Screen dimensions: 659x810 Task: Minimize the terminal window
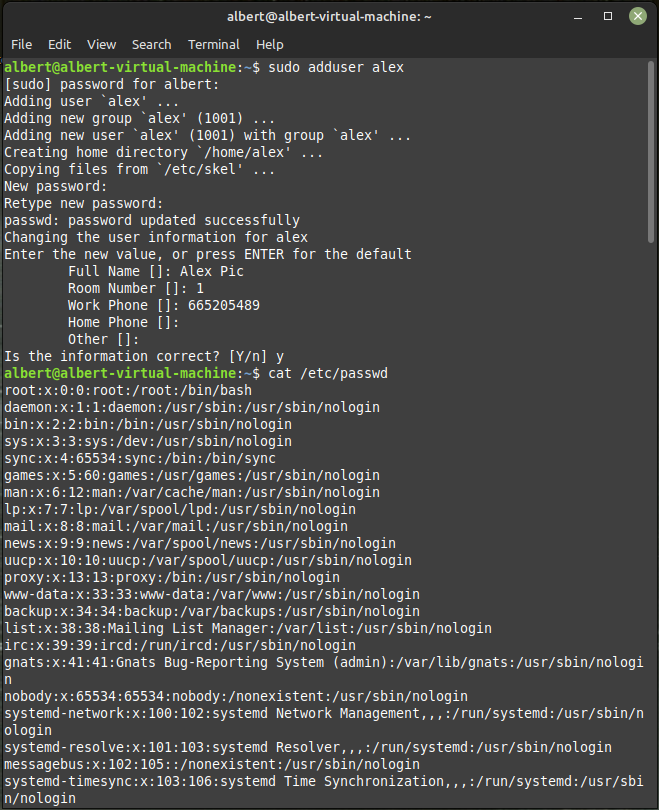point(578,17)
